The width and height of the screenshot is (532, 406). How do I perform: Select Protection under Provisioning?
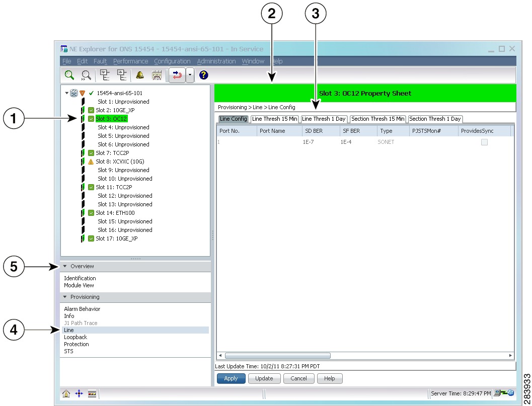(77, 344)
